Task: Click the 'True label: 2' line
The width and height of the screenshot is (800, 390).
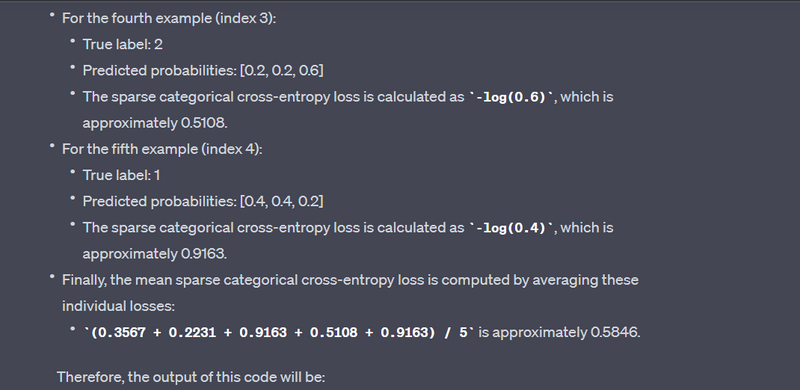Action: click(x=122, y=44)
